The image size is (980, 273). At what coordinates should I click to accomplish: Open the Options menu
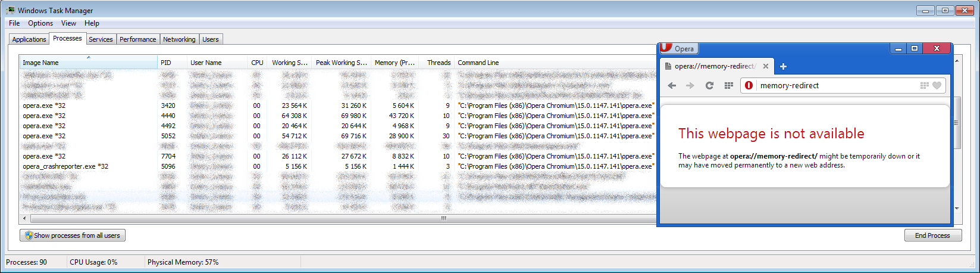point(40,23)
